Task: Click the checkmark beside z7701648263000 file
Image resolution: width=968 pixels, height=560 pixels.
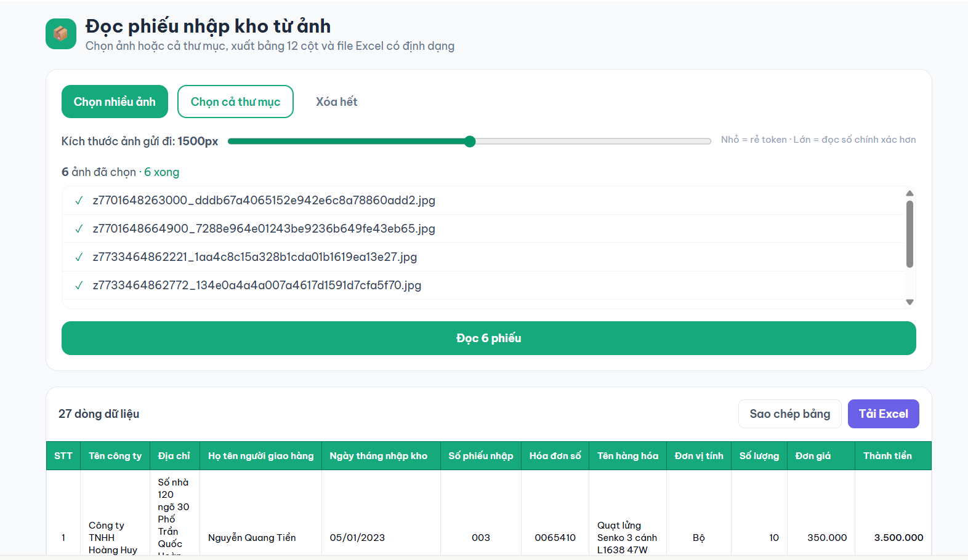Action: pyautogui.click(x=79, y=201)
